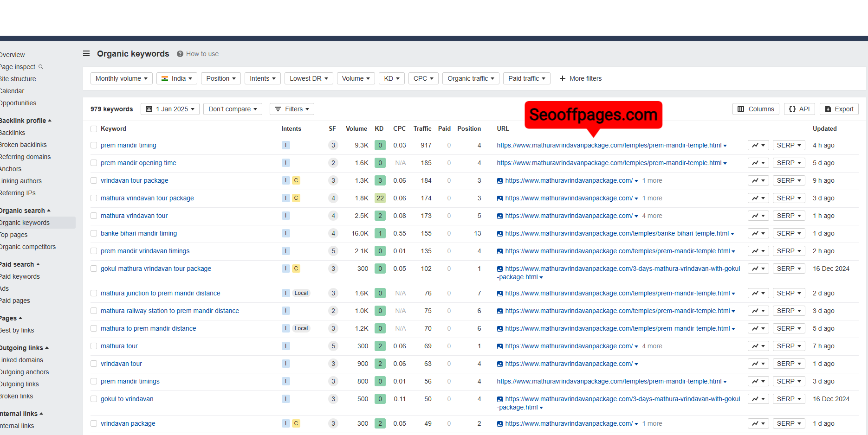This screenshot has width=868, height=435.
Task: Click the How to use help icon
Action: click(180, 54)
